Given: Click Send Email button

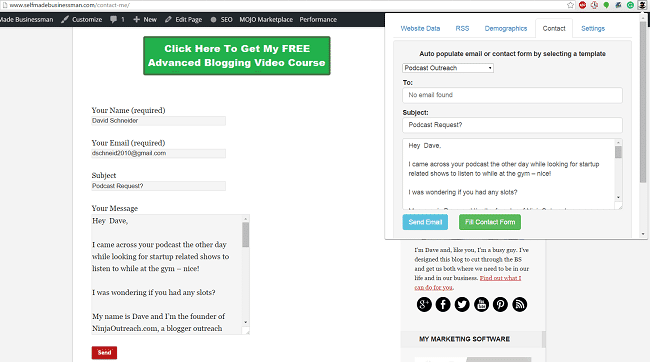Looking at the screenshot, I should (425, 222).
